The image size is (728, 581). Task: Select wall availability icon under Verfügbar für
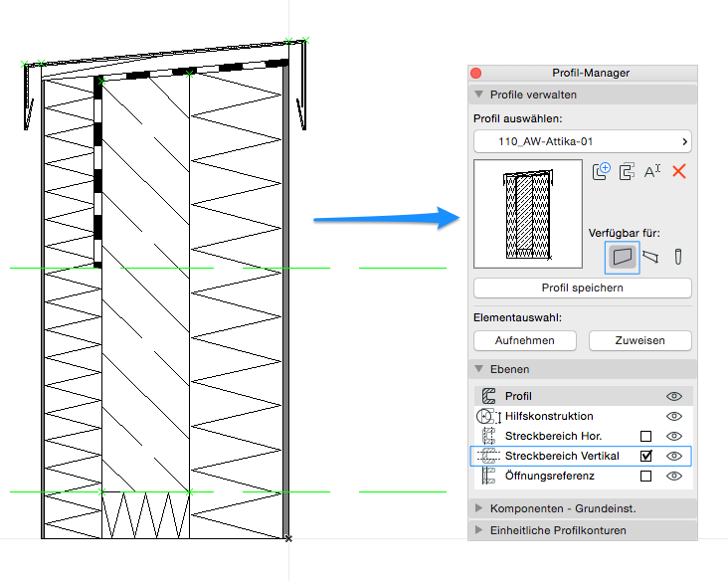623,257
